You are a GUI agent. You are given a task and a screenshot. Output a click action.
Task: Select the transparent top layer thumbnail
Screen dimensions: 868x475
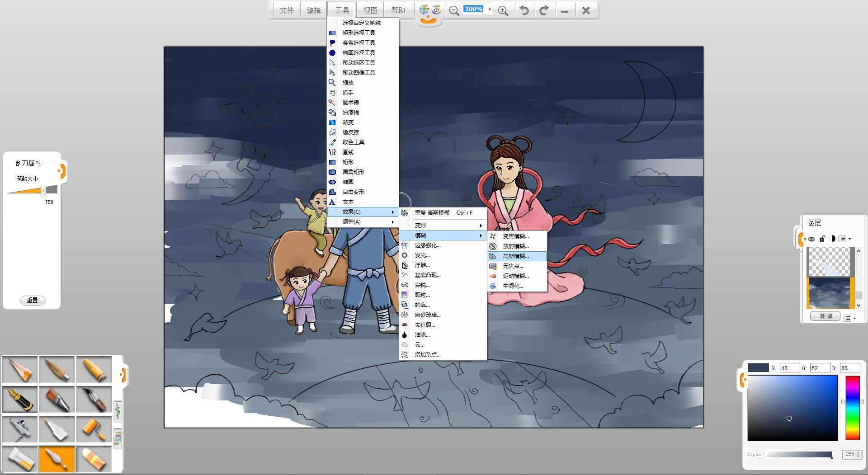pyautogui.click(x=829, y=262)
